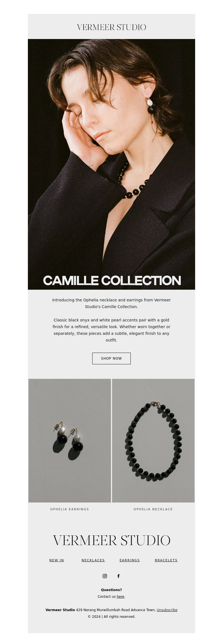The image size is (223, 644).
Task: Open the Bracelets menu link
Action: (x=166, y=560)
